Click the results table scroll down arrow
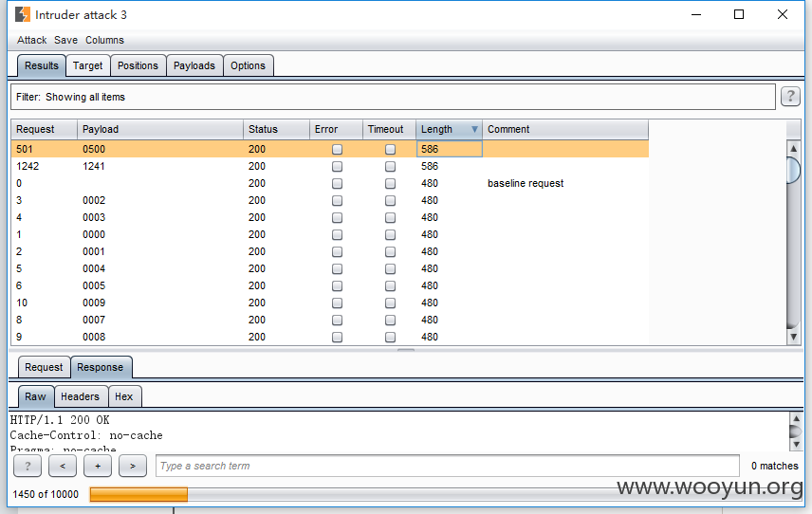This screenshot has width=812, height=514. click(793, 337)
